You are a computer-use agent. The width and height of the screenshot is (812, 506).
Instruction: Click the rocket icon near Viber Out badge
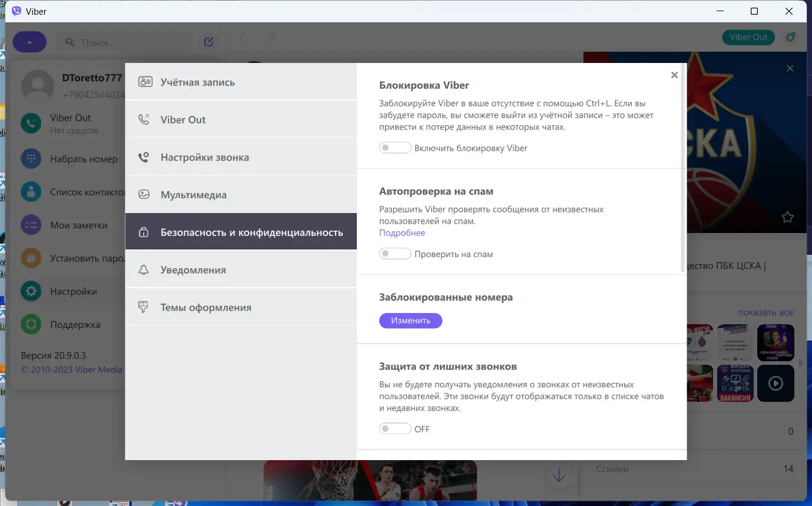791,37
